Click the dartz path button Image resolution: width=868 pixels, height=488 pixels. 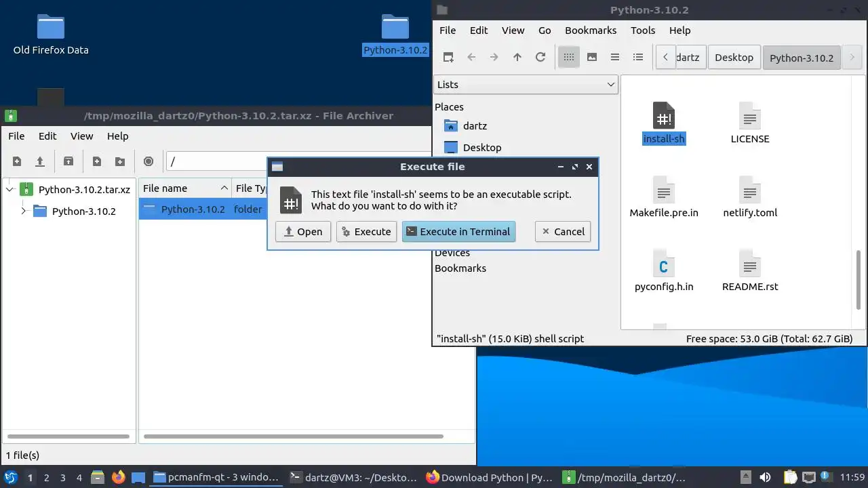[691, 58]
